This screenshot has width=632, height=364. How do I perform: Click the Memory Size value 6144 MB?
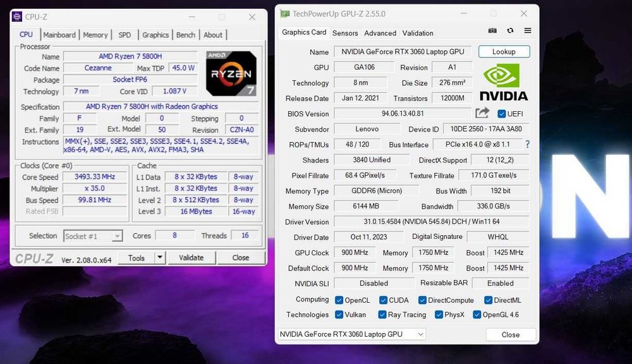pyautogui.click(x=366, y=207)
